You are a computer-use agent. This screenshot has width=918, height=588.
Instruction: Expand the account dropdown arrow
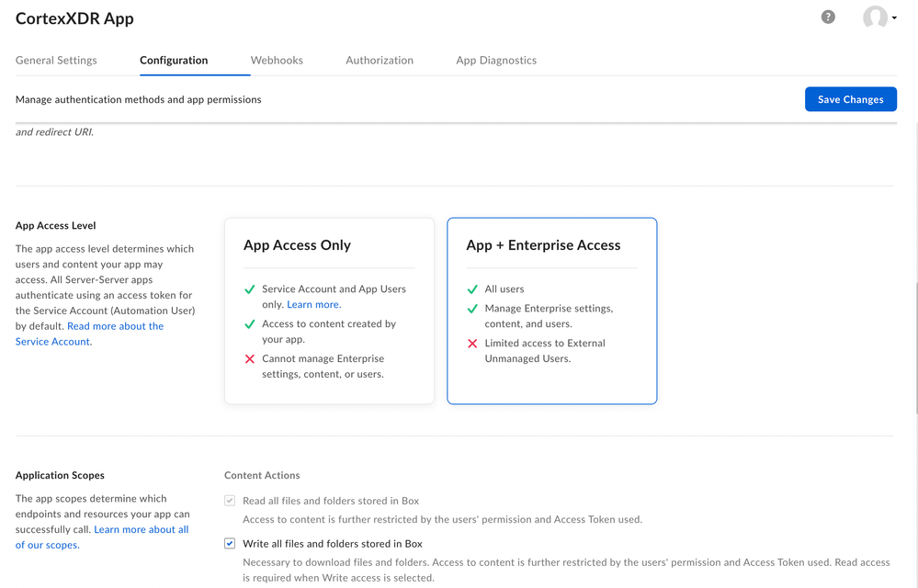(895, 18)
